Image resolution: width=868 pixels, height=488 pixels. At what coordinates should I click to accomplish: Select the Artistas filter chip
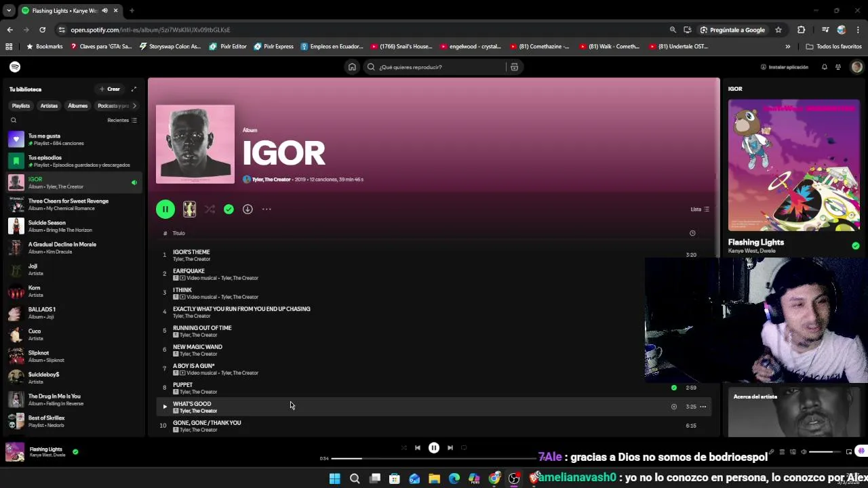click(49, 106)
